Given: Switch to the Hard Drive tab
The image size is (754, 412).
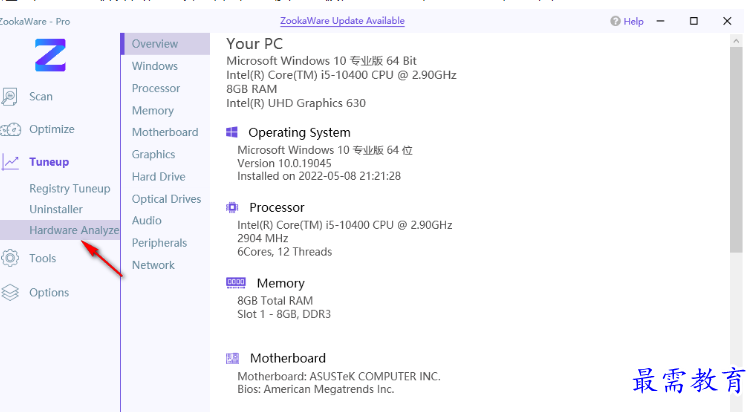Looking at the screenshot, I should click(x=159, y=177).
